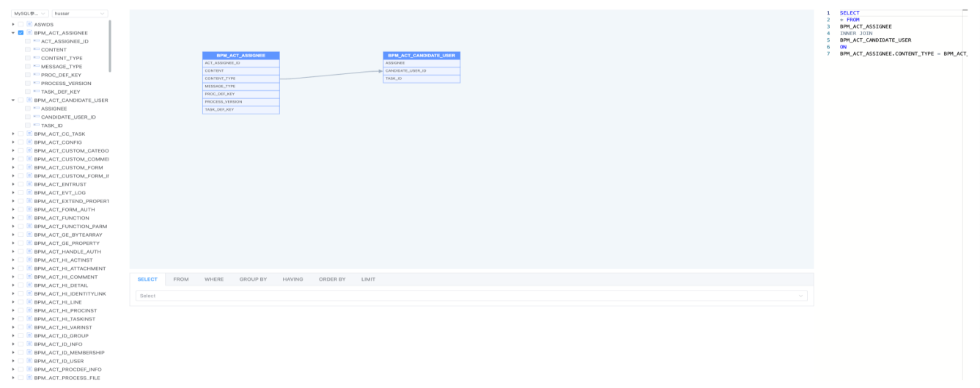Expand the BPM_ACT_CC_TASK tree node
The image size is (980, 388).
pyautogui.click(x=13, y=134)
